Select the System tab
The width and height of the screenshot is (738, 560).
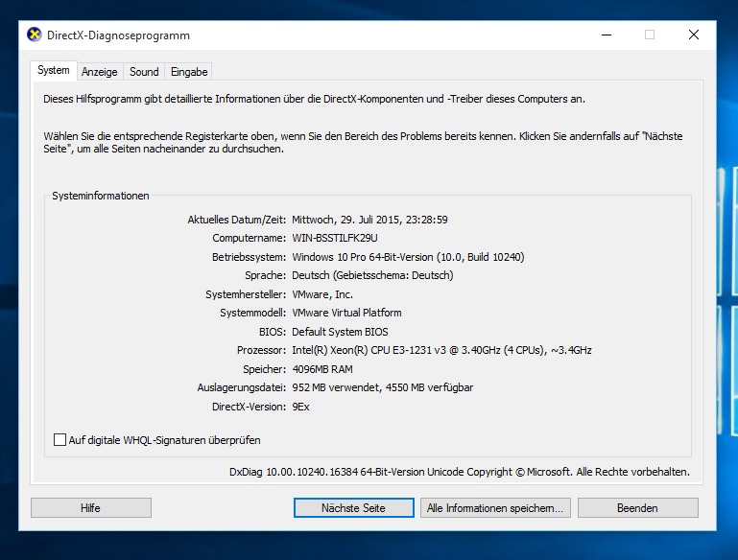tap(53, 70)
